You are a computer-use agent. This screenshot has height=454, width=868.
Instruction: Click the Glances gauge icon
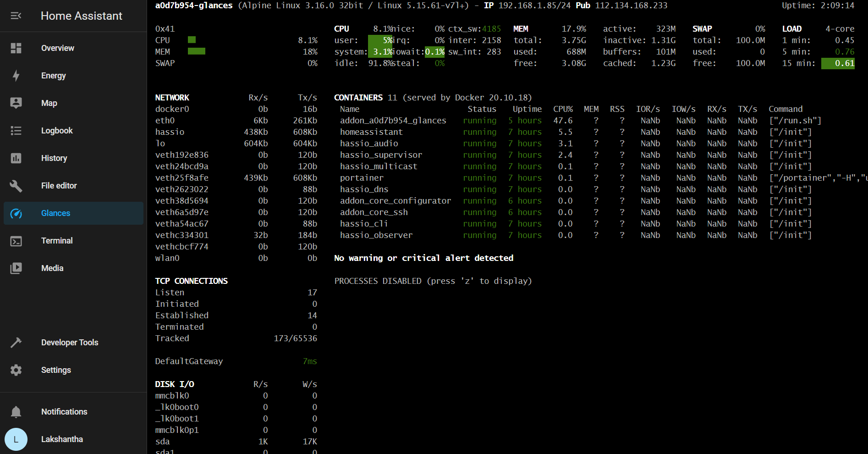point(16,213)
